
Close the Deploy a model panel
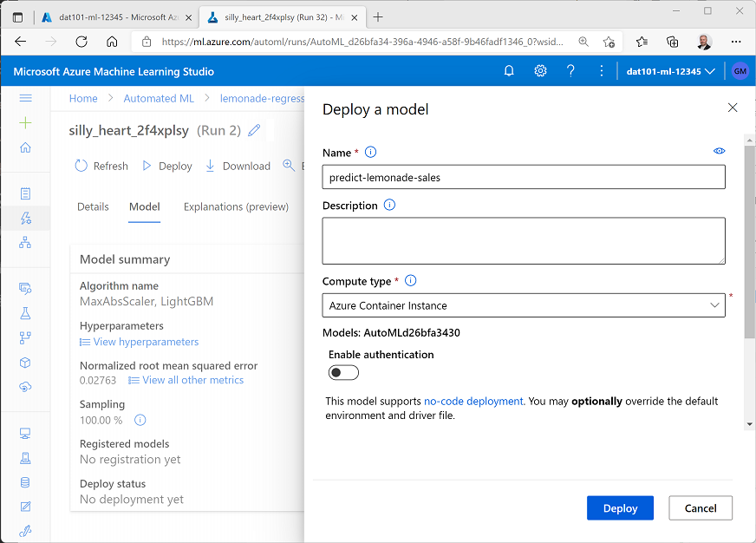(733, 108)
